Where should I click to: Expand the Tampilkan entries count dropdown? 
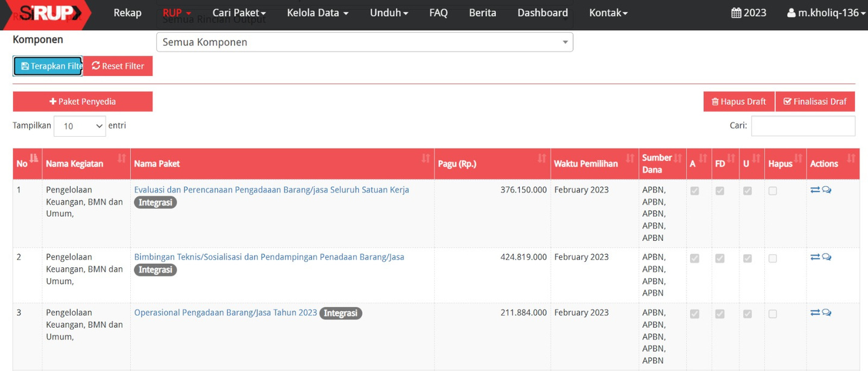pos(80,126)
